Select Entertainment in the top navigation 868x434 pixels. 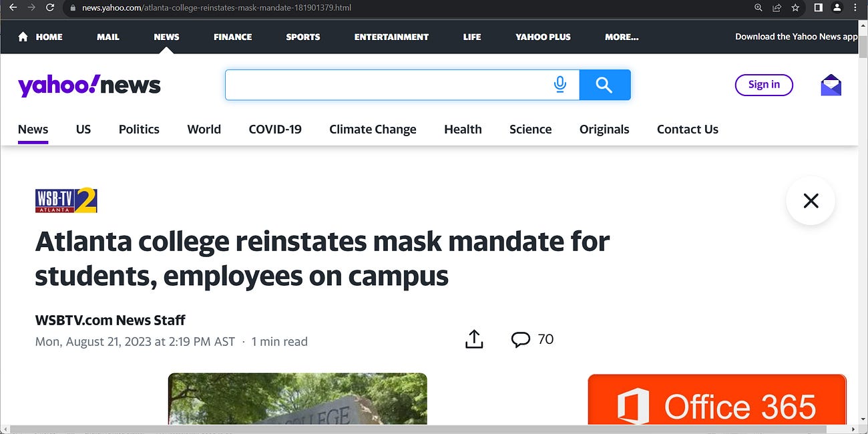click(x=391, y=37)
